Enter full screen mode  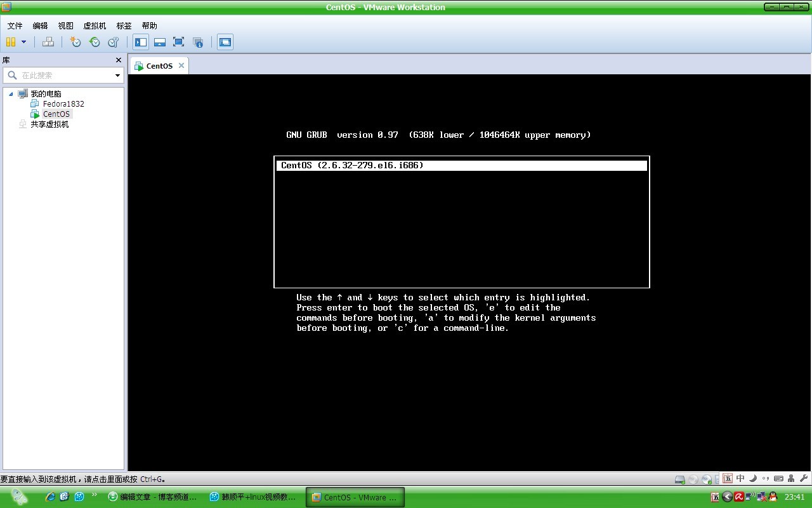tap(178, 42)
